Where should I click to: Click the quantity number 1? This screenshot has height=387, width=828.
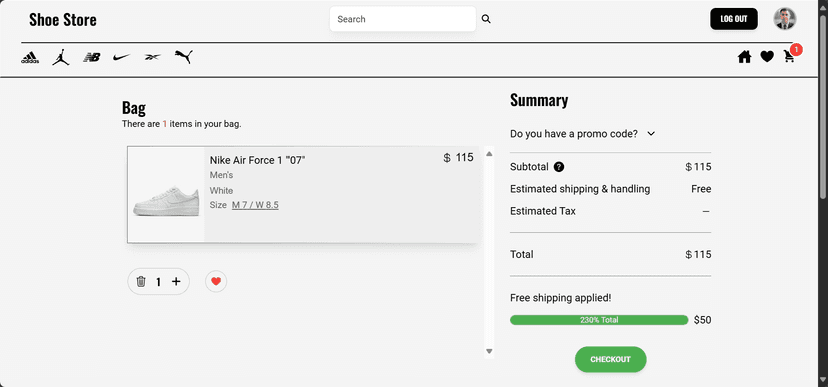tap(158, 282)
